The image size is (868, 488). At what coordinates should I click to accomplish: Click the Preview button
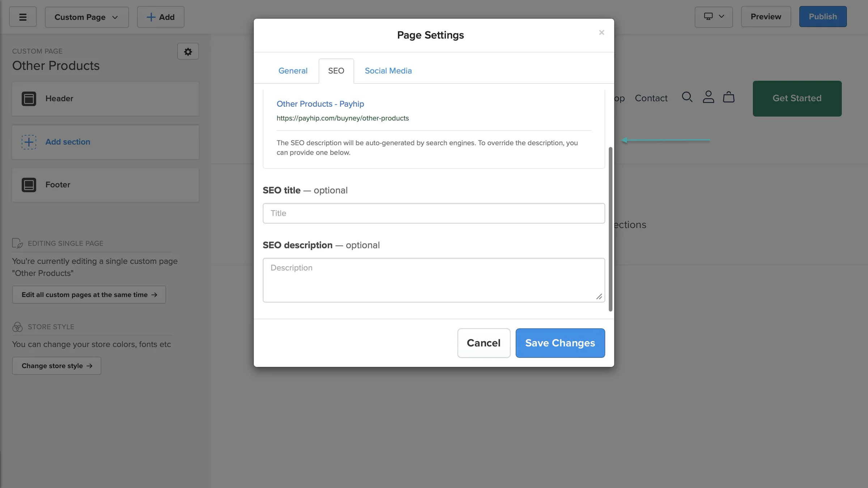coord(766,17)
